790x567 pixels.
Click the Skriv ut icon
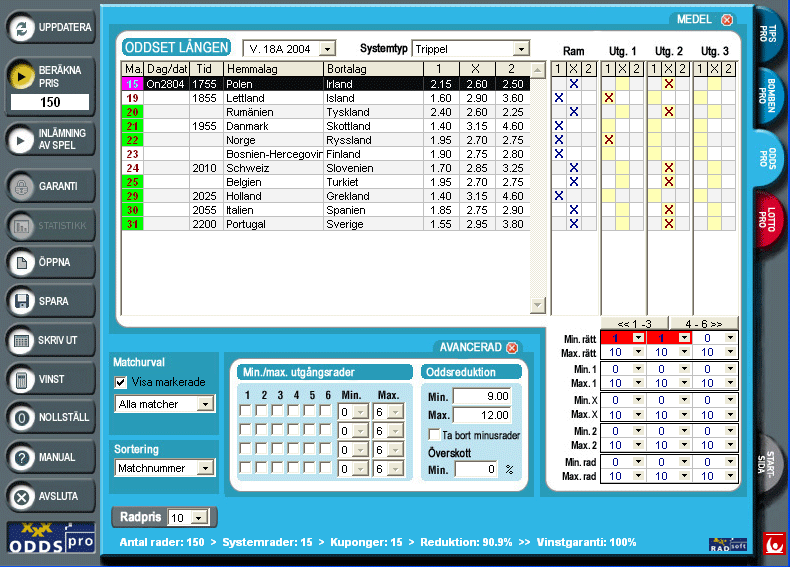point(21,340)
